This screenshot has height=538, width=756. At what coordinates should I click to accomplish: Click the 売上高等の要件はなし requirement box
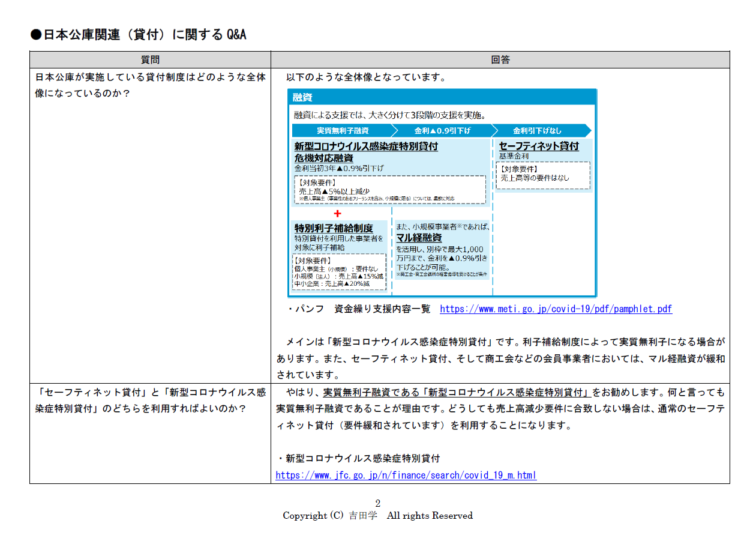(x=542, y=175)
